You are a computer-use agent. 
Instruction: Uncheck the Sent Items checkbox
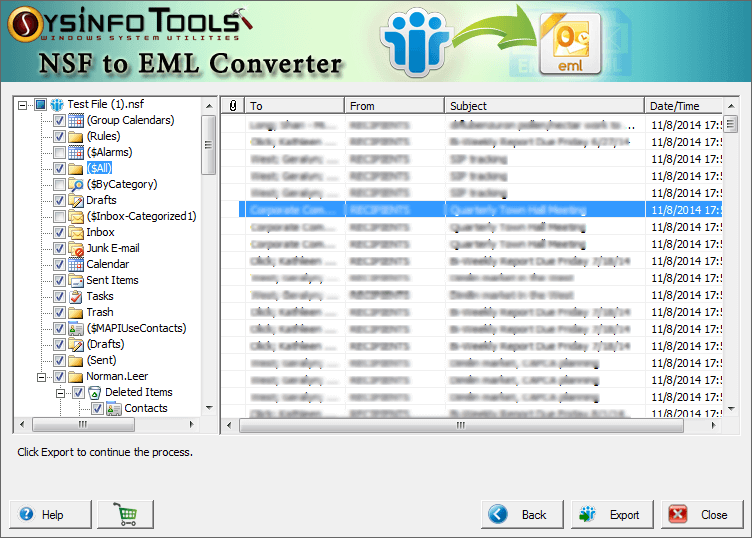(59, 281)
